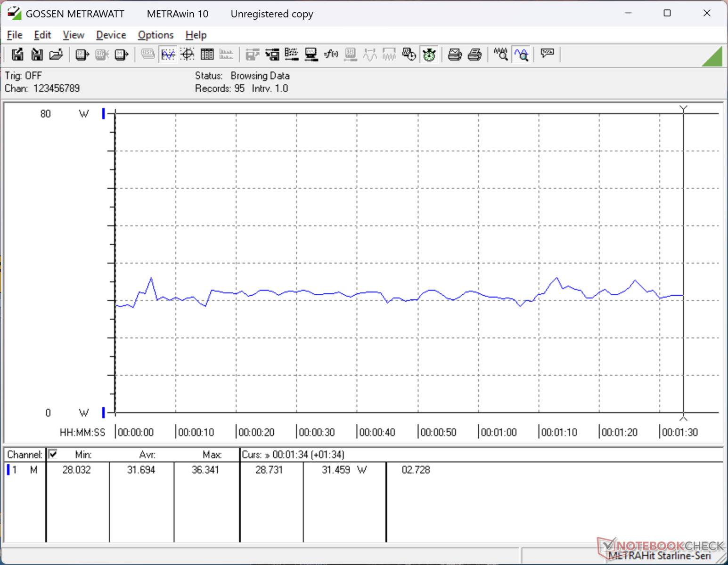
Task: Uncheck the Channel checkbox in data panel
Action: [x=53, y=454]
